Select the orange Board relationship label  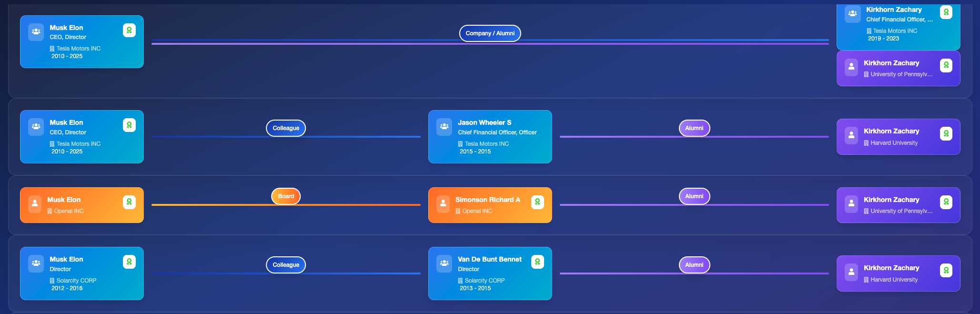click(286, 196)
